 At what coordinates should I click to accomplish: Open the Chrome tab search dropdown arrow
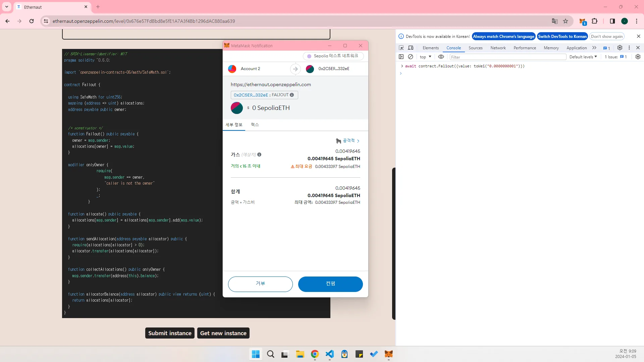[7, 7]
